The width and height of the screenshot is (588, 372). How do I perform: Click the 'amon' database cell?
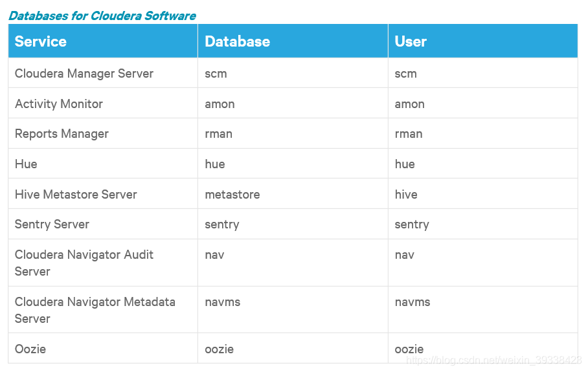click(293, 104)
